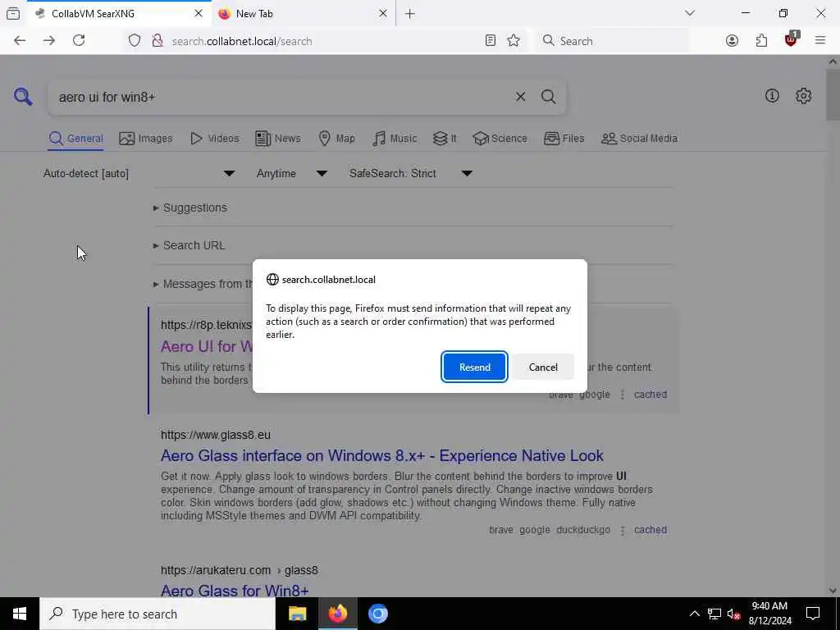Go back with the browser back arrow

[x=20, y=41]
